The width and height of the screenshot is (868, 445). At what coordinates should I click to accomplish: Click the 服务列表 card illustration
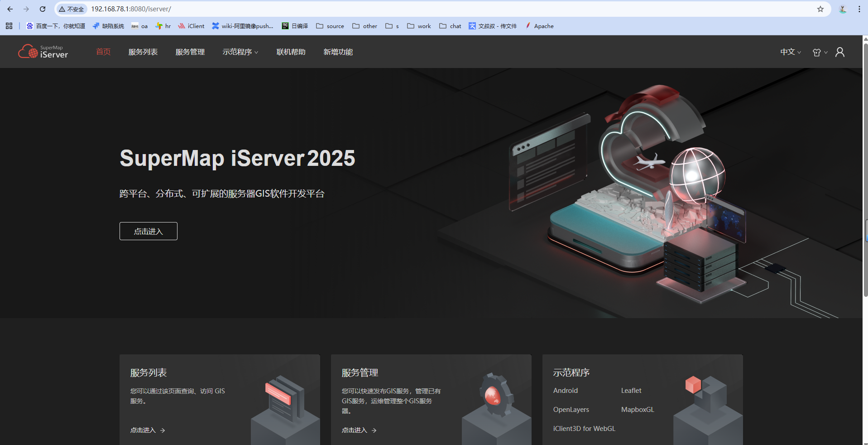(285, 409)
